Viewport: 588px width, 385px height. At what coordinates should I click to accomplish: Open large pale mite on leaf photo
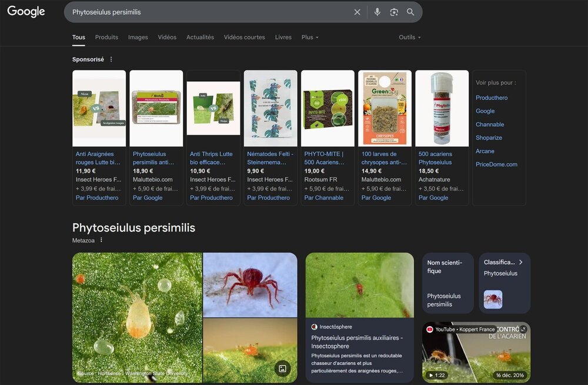coord(137,318)
